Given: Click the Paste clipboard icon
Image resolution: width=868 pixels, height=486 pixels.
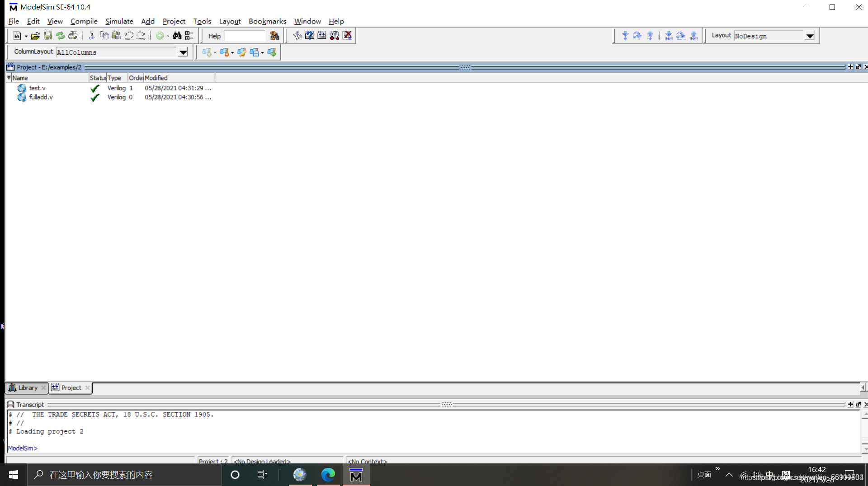Looking at the screenshot, I should click(x=116, y=36).
